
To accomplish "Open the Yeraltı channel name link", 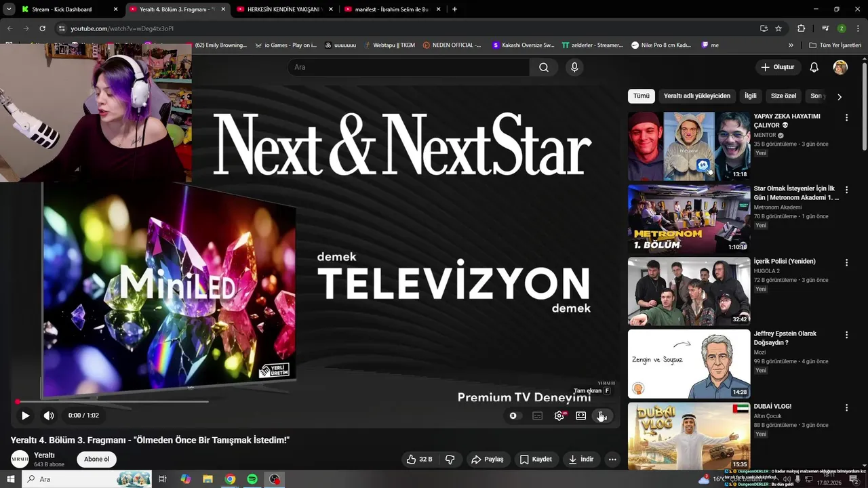I will 44,455.
